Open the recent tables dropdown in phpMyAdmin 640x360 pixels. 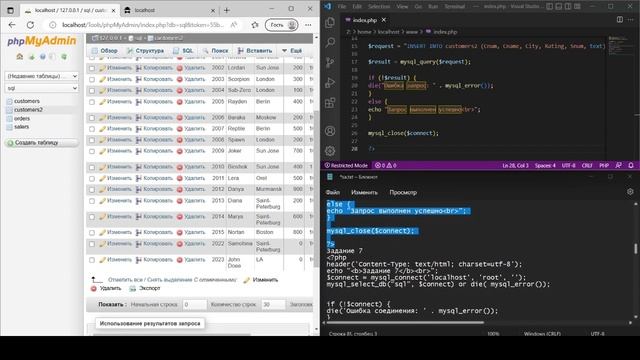point(42,76)
